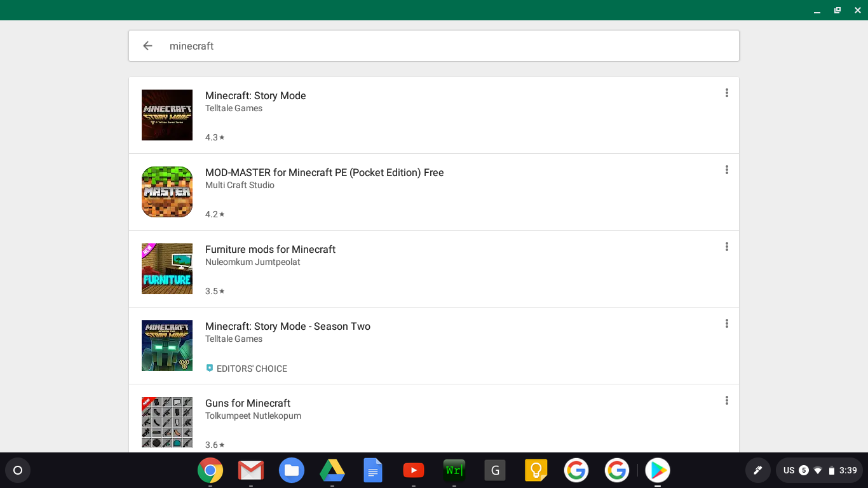Open Gmail from the shelf

point(251,470)
